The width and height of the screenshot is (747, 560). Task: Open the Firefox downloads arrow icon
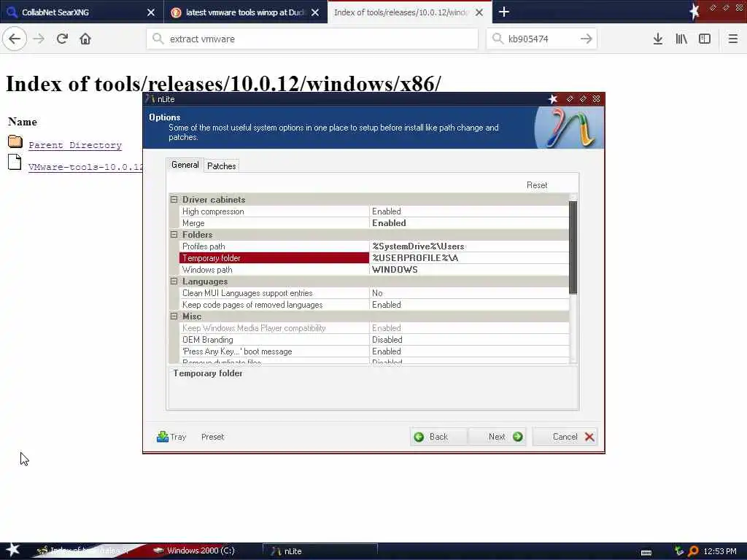pos(658,39)
